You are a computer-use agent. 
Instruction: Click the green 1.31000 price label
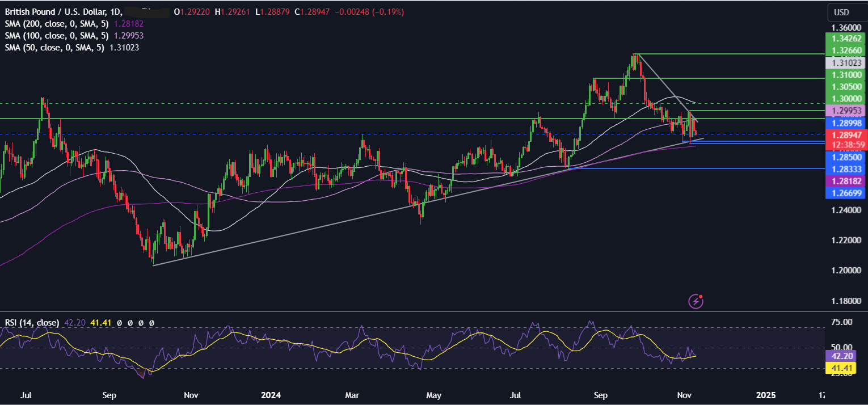[x=847, y=75]
